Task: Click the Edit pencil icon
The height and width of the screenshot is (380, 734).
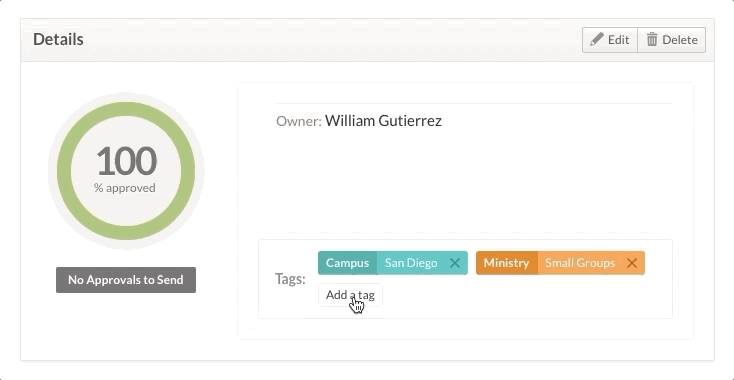Action: [x=596, y=39]
